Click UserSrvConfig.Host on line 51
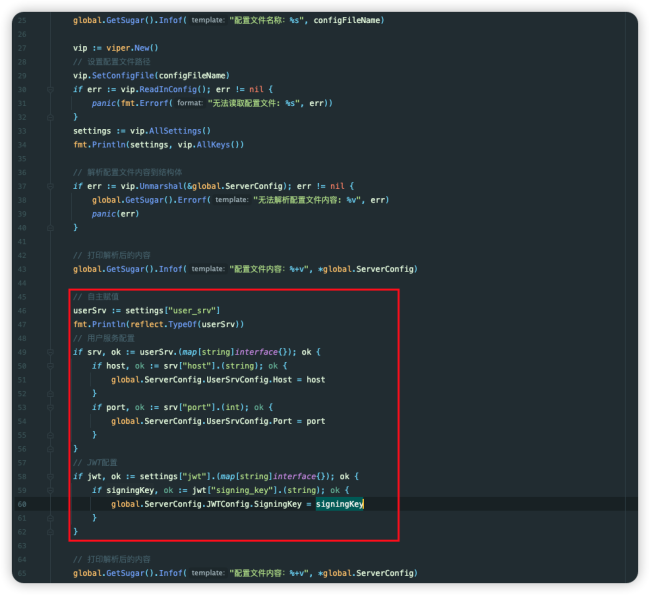Viewport: 650px width, 595px height. tap(249, 380)
